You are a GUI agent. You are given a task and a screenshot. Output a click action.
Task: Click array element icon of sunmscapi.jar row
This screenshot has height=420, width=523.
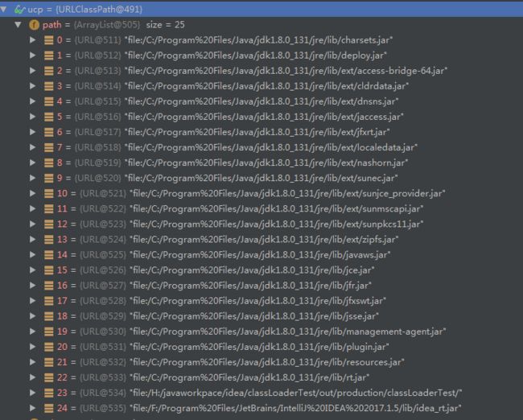click(x=49, y=209)
